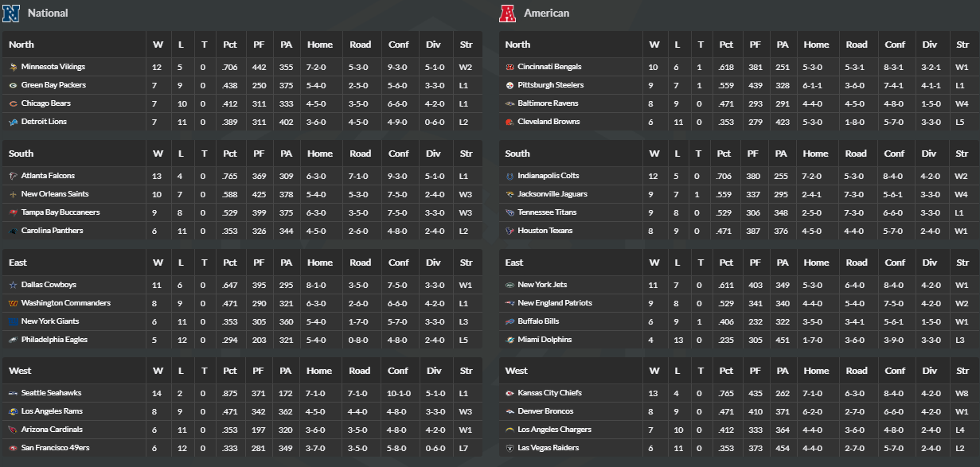Open the New Orleans Saints team link
This screenshot has width=980, height=467.
click(x=55, y=194)
